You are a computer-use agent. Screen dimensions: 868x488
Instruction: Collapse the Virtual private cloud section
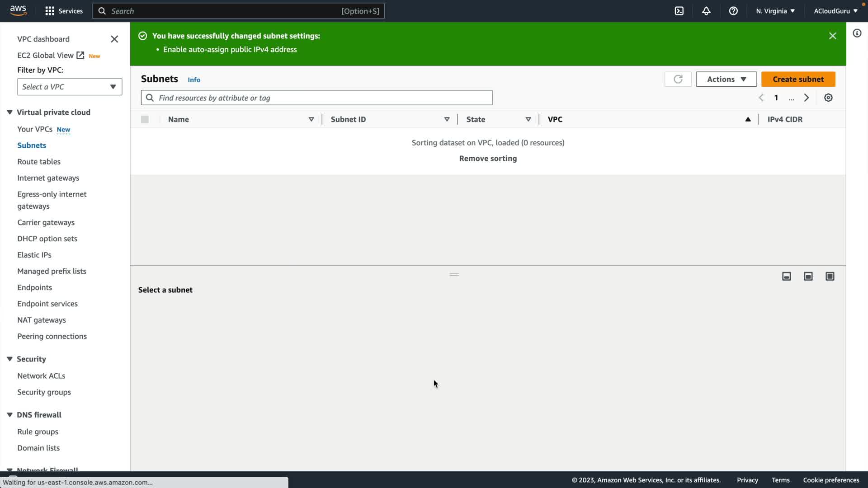tap(9, 112)
